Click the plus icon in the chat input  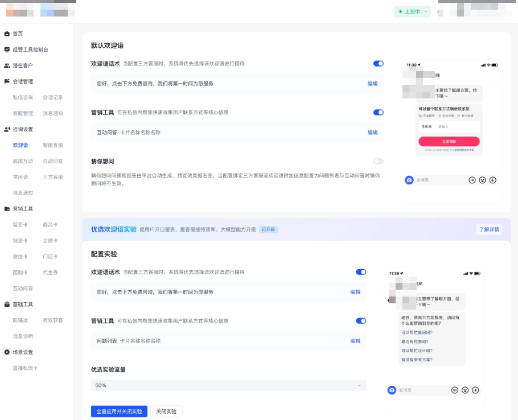(492, 180)
